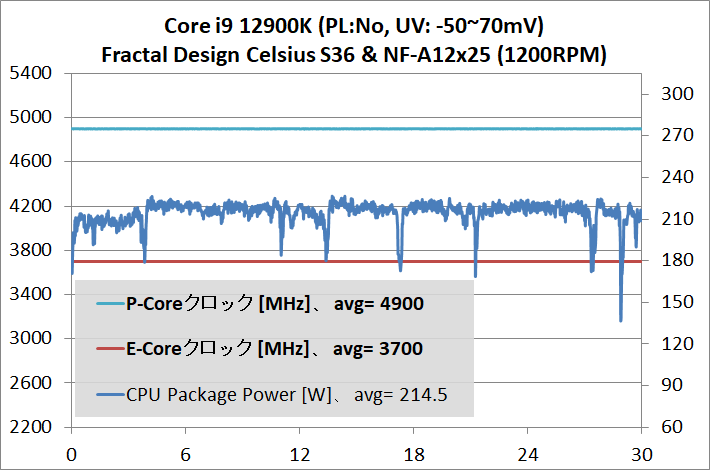This screenshot has height=470, width=710.
Task: Click right axis label 90
Action: click(x=672, y=385)
